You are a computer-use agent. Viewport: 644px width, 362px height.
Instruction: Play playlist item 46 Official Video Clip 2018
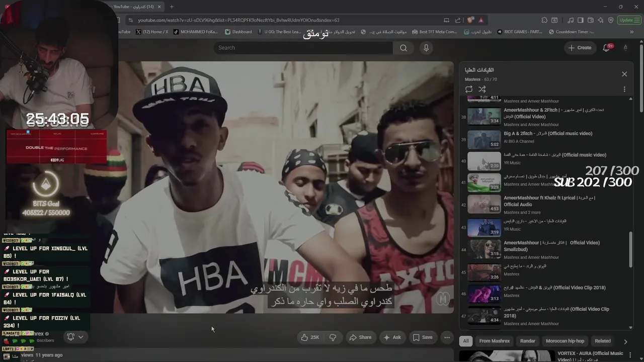(545, 293)
